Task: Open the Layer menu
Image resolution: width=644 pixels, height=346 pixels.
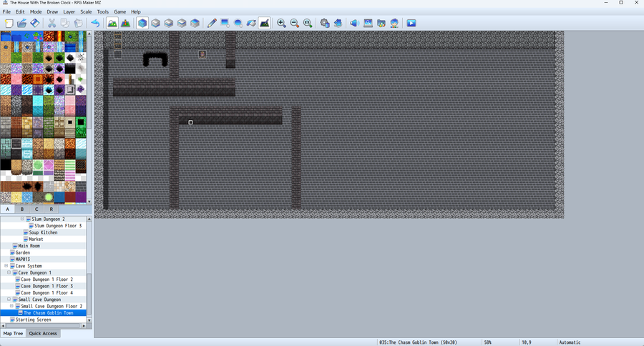Action: click(69, 12)
